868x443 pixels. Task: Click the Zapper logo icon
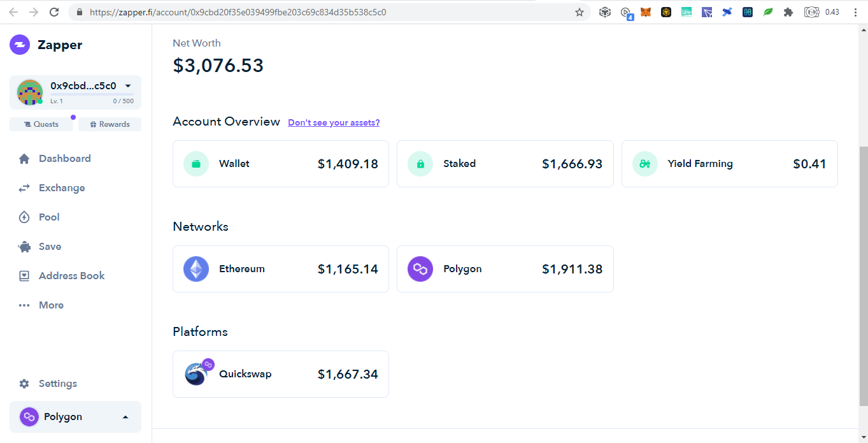coord(20,45)
